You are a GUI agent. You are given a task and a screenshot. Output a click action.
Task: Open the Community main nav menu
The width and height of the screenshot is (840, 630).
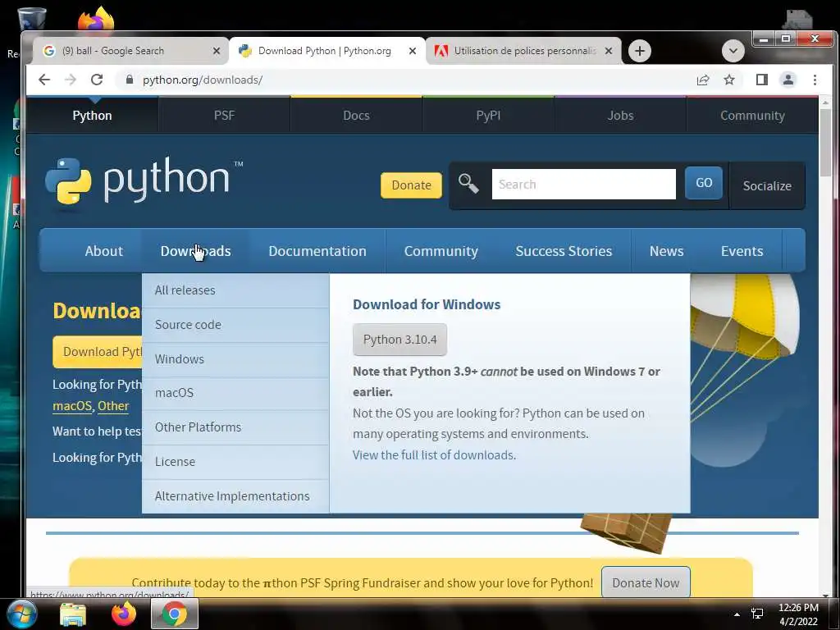click(x=441, y=251)
